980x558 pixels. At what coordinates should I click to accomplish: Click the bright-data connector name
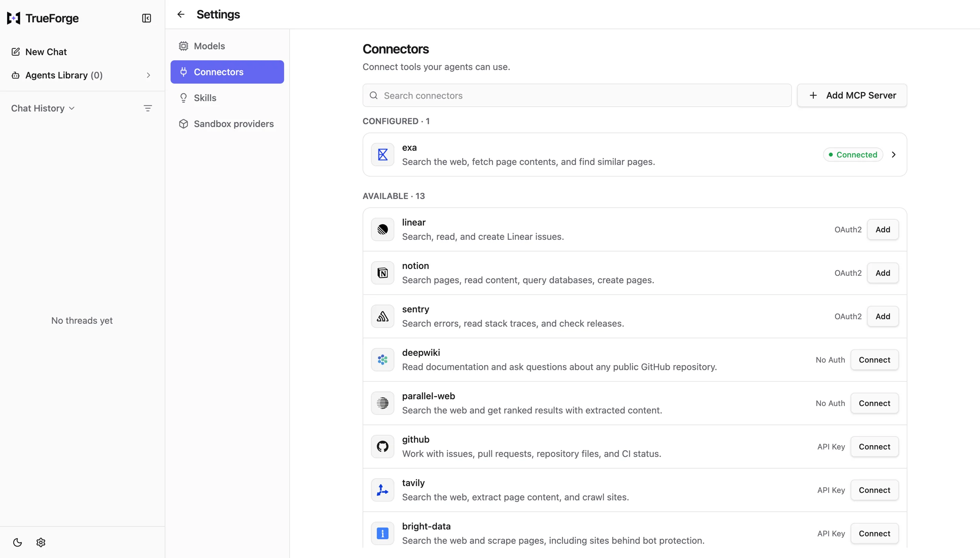click(x=426, y=526)
